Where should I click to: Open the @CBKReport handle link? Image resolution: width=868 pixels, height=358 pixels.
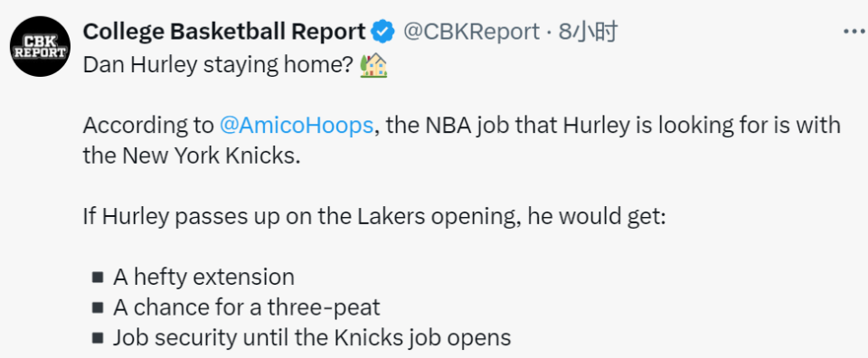470,32
